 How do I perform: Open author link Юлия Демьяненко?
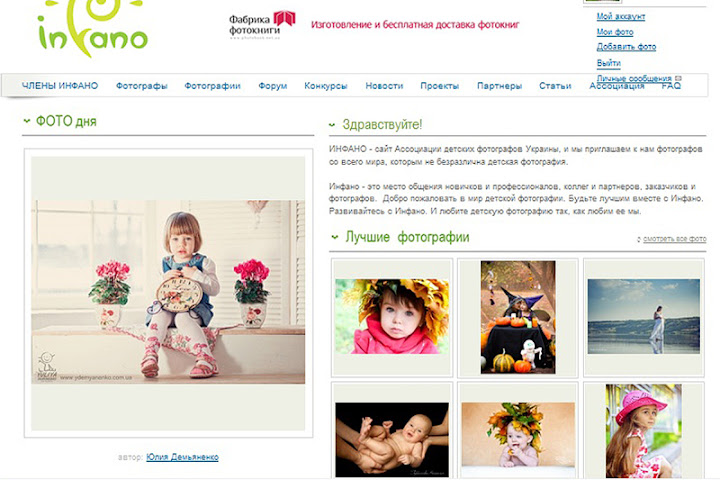(x=182, y=457)
